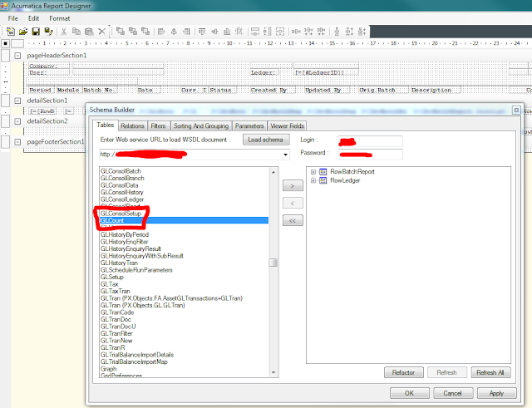Viewport: 532px width, 408px height.
Task: Open a report file with the folder icon
Action: [x=23, y=32]
